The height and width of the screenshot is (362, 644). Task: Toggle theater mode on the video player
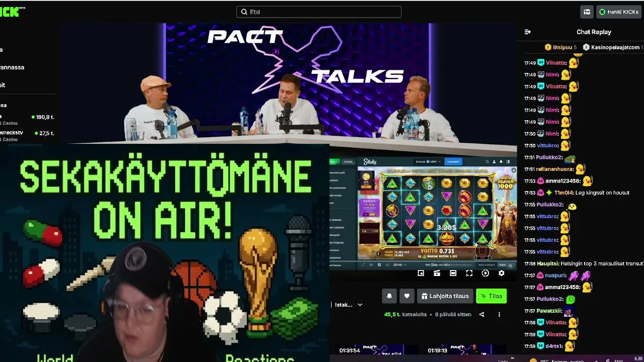(453, 273)
